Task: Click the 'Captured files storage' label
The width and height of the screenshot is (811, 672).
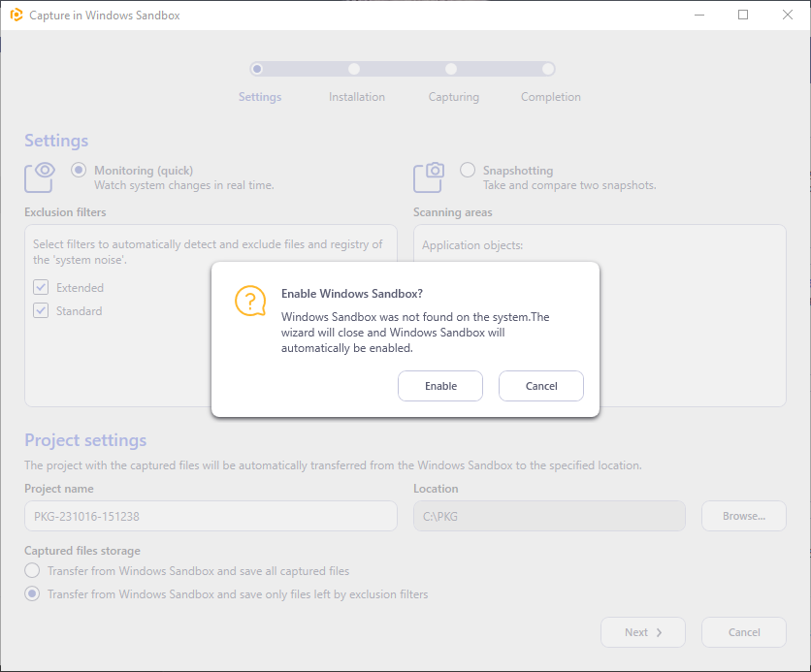Action: (x=82, y=551)
